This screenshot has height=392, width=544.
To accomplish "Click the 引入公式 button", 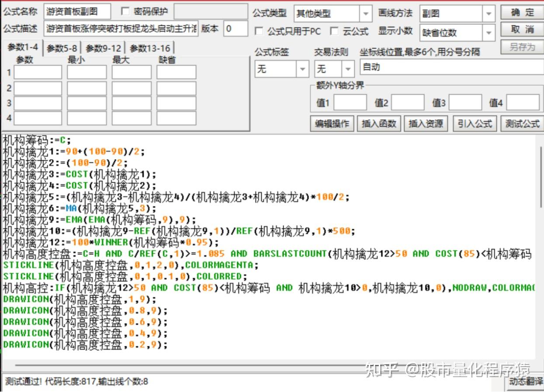I will [475, 124].
